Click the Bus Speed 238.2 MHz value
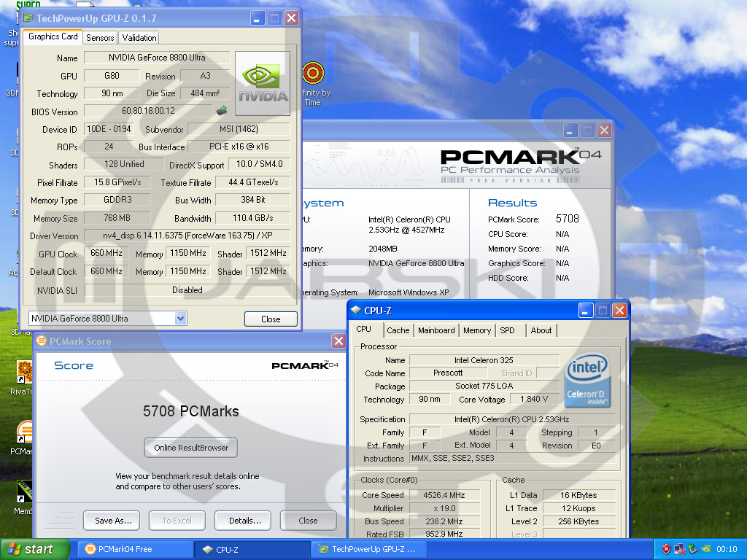Screen dimensions: 747x560 [x=444, y=521]
